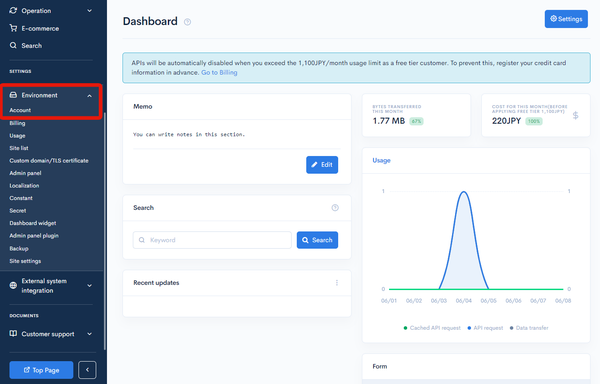Open Constant settings
Viewport: 600px width, 384px height.
[21, 198]
